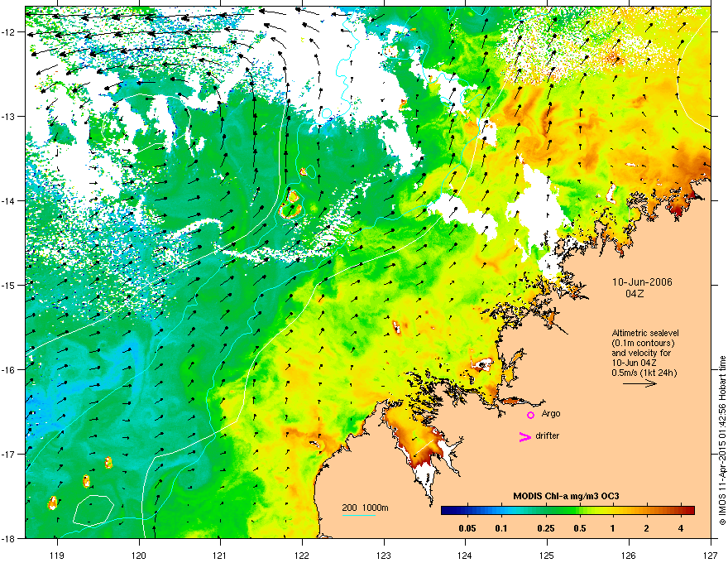Click the -15 latitude axis label

(x=10, y=285)
